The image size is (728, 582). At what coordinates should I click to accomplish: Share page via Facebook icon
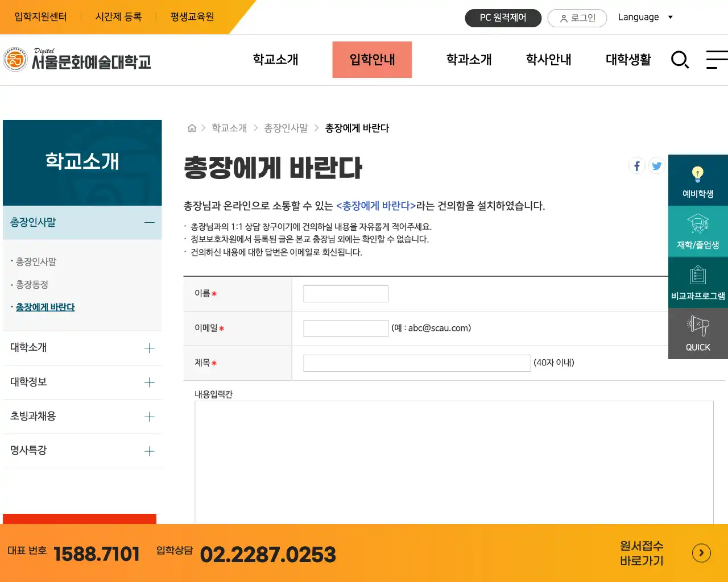(637, 166)
